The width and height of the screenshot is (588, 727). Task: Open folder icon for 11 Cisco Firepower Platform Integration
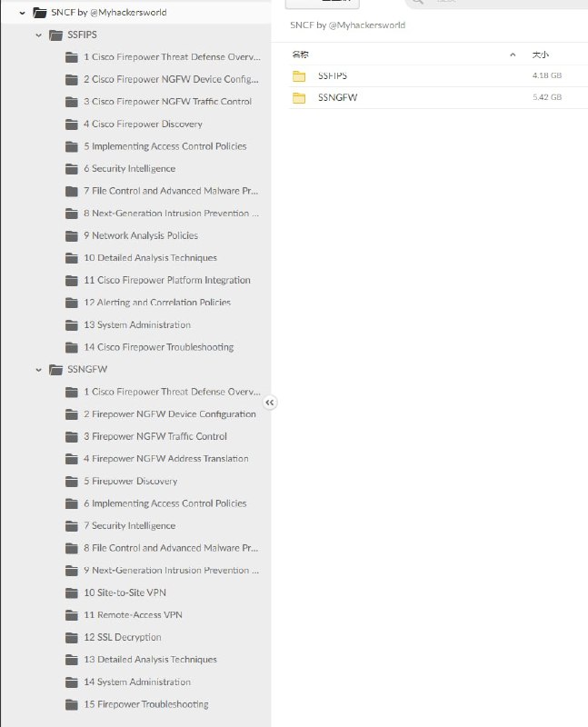[x=72, y=281]
